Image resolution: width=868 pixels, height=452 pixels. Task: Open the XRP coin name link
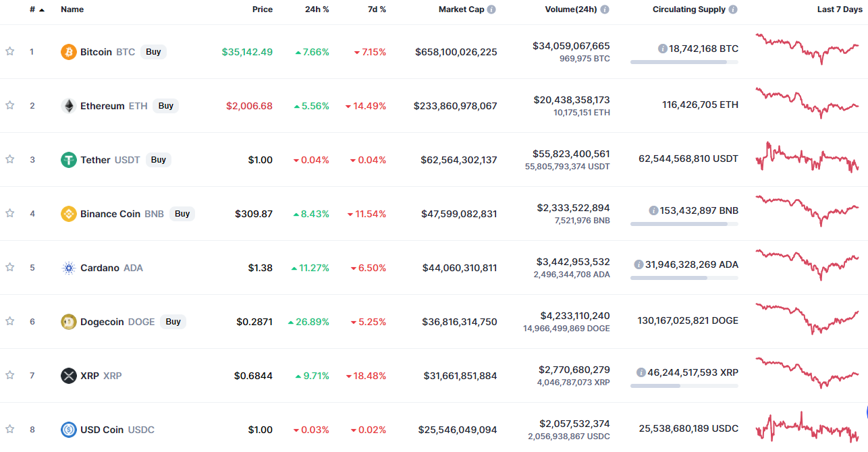90,376
